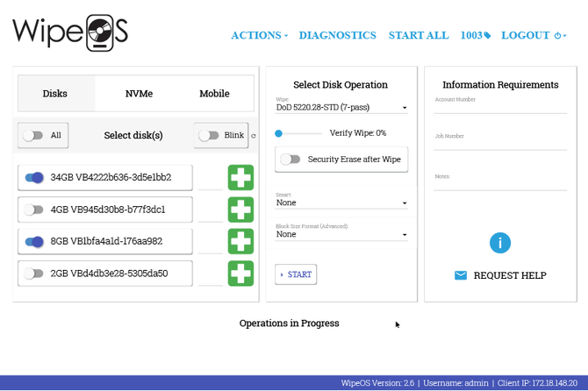Image resolution: width=588 pixels, height=391 pixels.
Task: Click the Start button
Action: [296, 274]
